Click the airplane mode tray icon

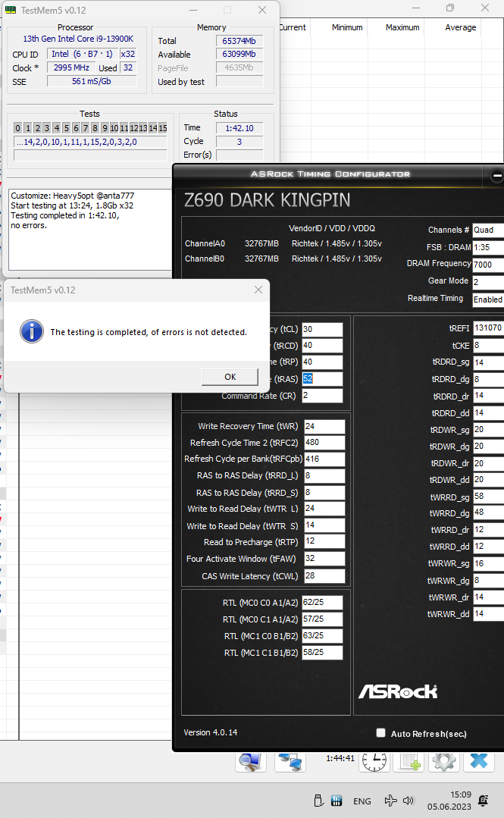pos(390,801)
